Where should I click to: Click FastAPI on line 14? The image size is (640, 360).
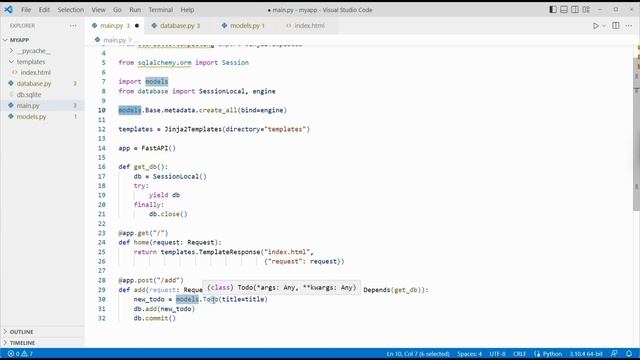pyautogui.click(x=155, y=148)
